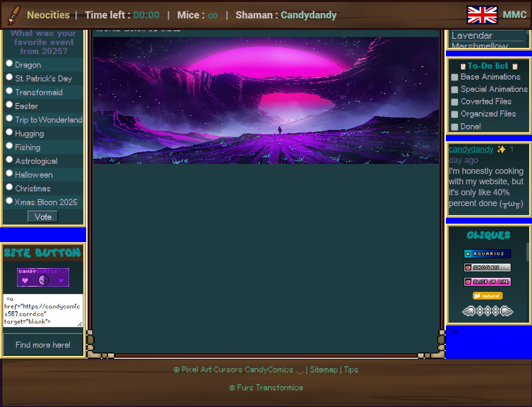Check the Coverted Files to-do item
The image size is (532, 407).
click(455, 102)
